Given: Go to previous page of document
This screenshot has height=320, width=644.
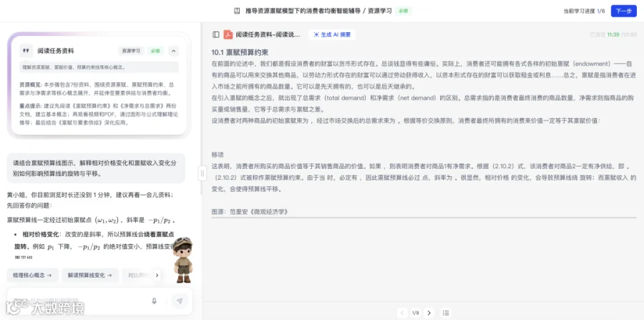Looking at the screenshot, I should coord(403,313).
